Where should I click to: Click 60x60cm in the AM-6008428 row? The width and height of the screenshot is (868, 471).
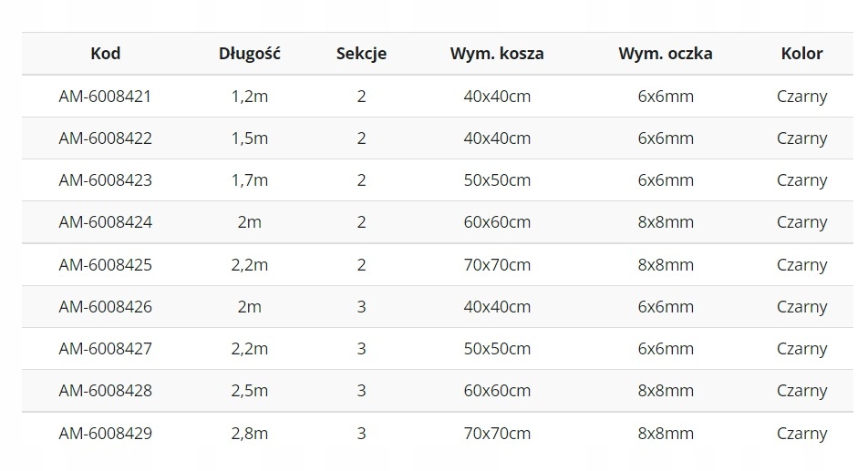(x=497, y=391)
